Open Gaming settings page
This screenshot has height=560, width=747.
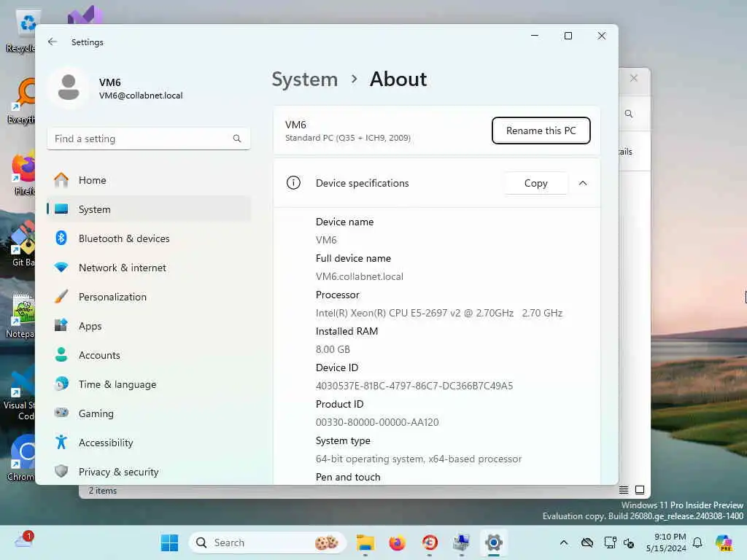coord(148,413)
